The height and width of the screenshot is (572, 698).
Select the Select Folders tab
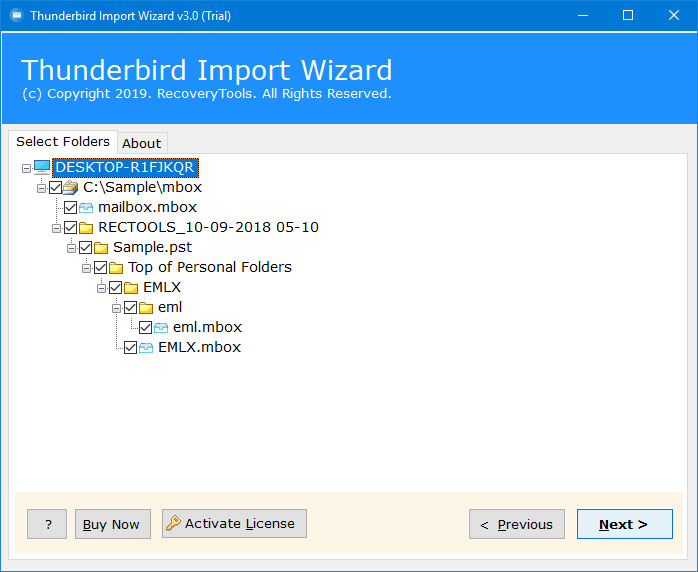[63, 142]
